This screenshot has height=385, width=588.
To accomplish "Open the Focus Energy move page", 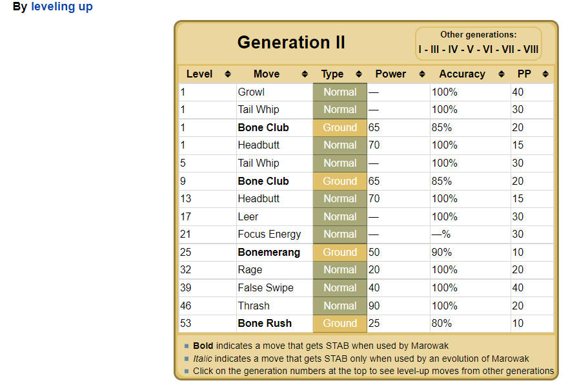I will 269,234.
